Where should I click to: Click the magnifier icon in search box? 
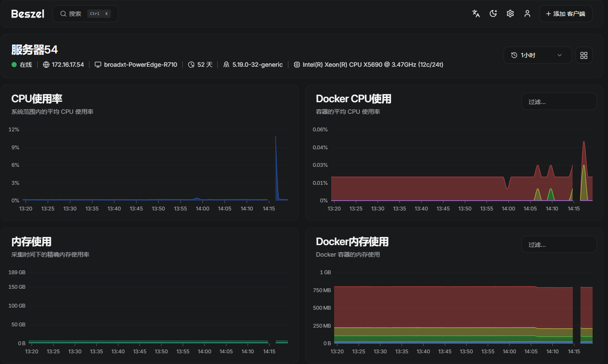click(x=63, y=14)
